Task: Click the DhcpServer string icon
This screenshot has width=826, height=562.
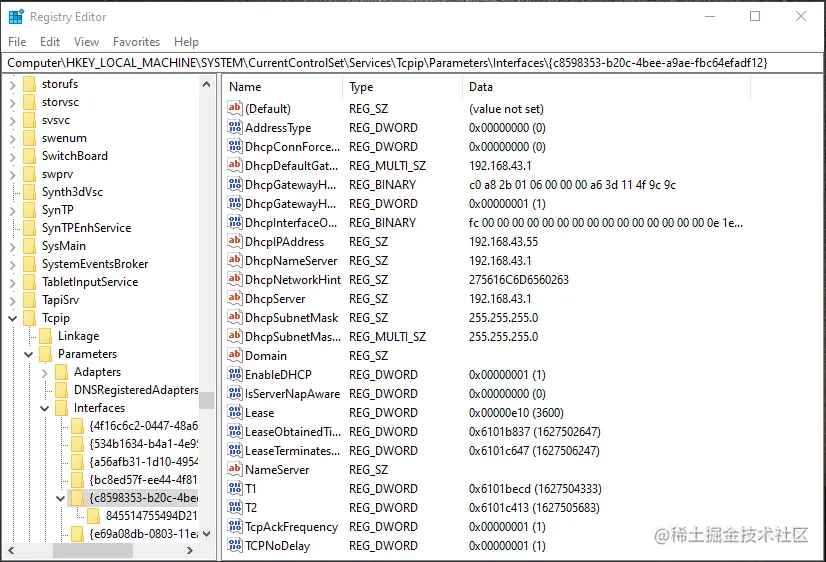Action: 234,298
